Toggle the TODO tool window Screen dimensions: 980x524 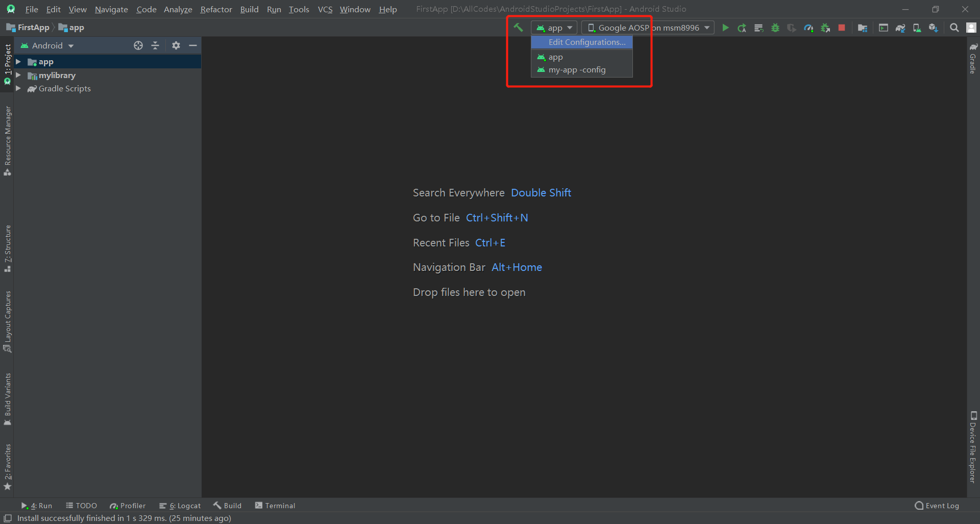pos(82,506)
